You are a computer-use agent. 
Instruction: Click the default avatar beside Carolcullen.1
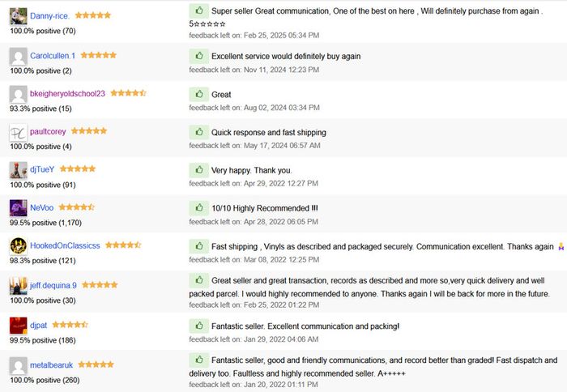[18, 57]
